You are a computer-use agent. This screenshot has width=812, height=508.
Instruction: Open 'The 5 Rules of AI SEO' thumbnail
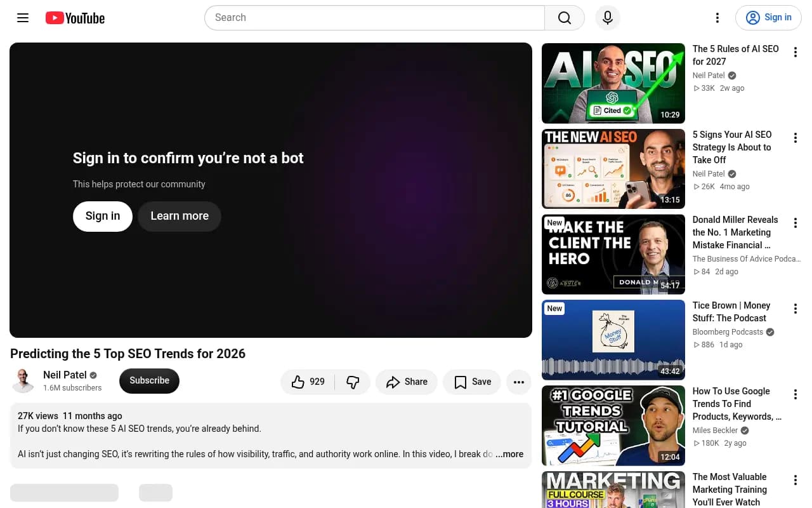point(613,83)
